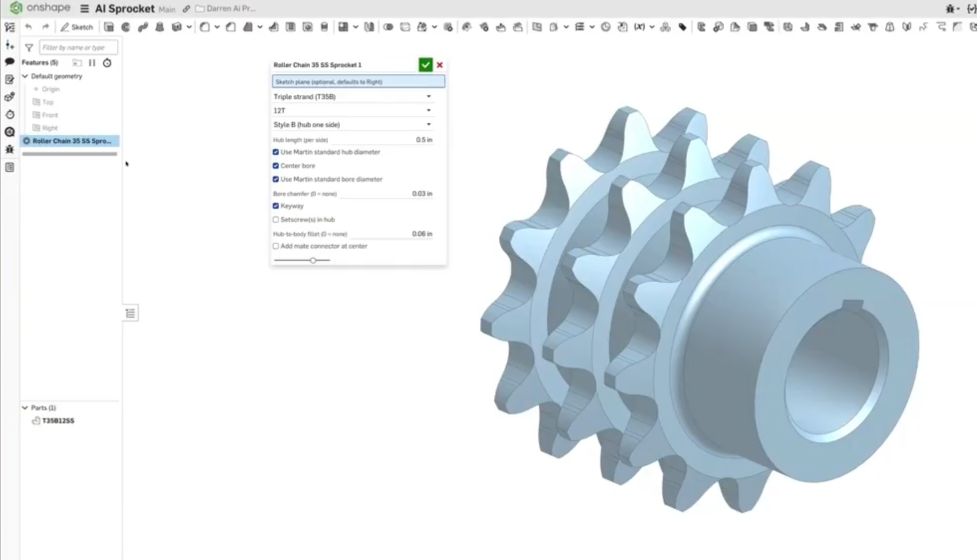Screen dimensions: 977x560
Task: Open the Darren Ai folder breadcrumb
Action: (225, 8)
